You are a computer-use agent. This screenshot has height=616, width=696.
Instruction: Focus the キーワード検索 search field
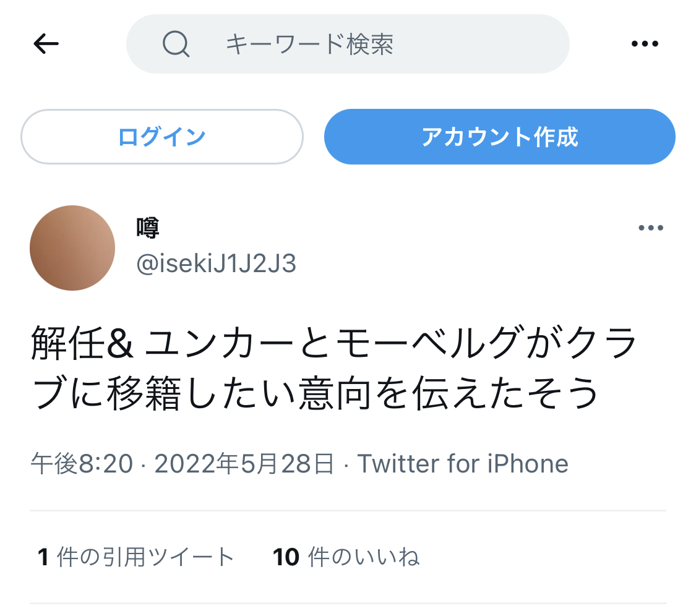pyautogui.click(x=348, y=44)
